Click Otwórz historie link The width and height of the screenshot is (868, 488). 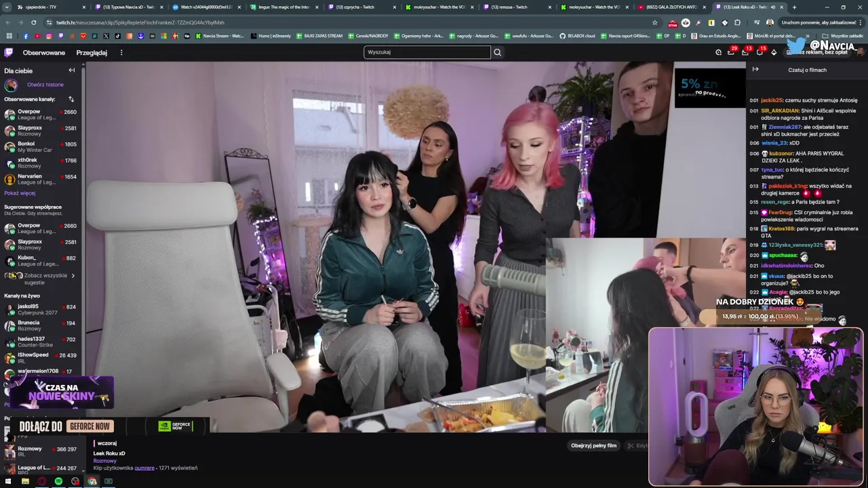click(45, 85)
